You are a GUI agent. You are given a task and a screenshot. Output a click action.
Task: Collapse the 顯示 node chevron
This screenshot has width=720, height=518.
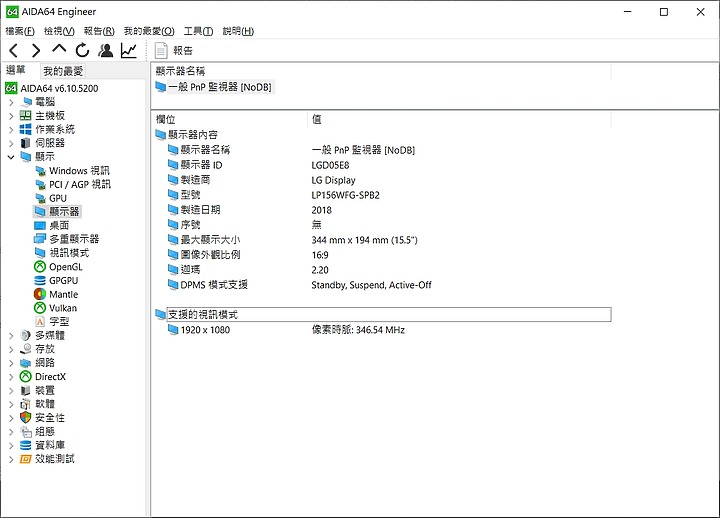click(x=11, y=158)
